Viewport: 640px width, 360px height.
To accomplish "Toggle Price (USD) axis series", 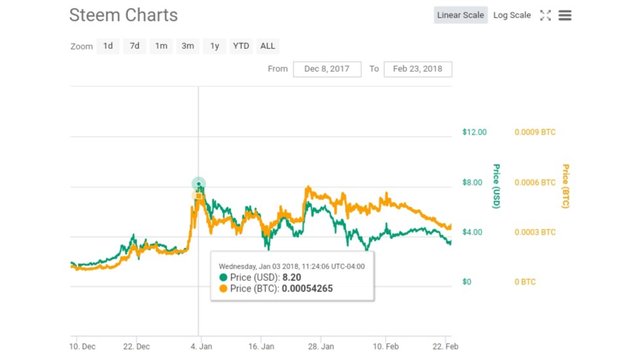I will pos(496,186).
